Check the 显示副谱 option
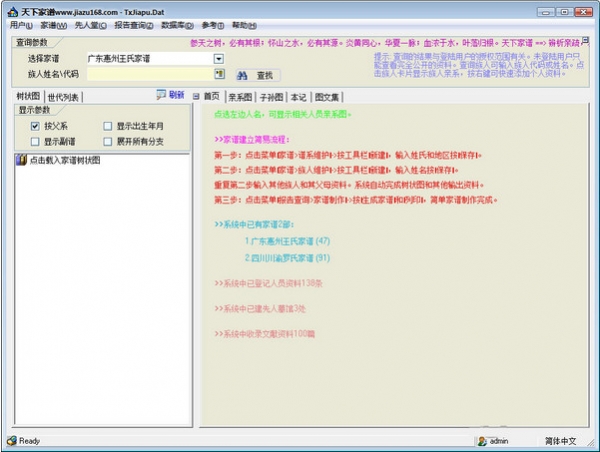Screen dimensions: 600x452 click(x=35, y=141)
